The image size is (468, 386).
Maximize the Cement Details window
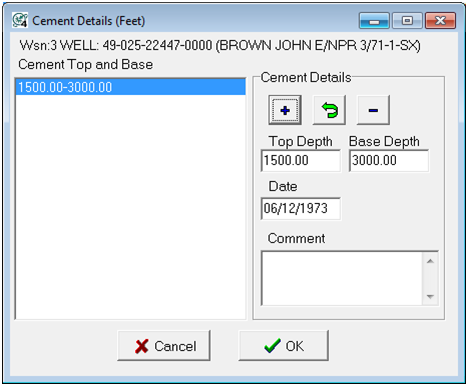(x=407, y=21)
